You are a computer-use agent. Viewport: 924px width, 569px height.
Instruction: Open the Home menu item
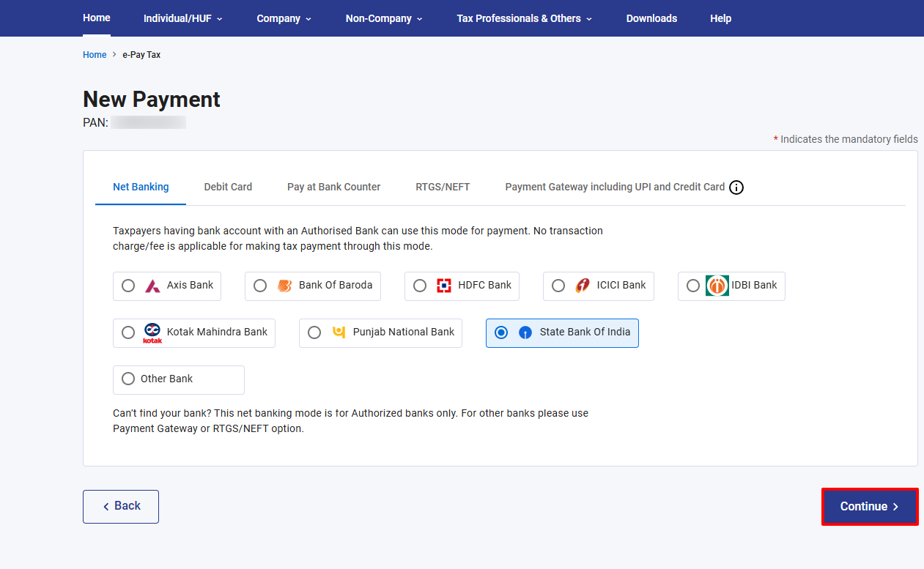97,18
